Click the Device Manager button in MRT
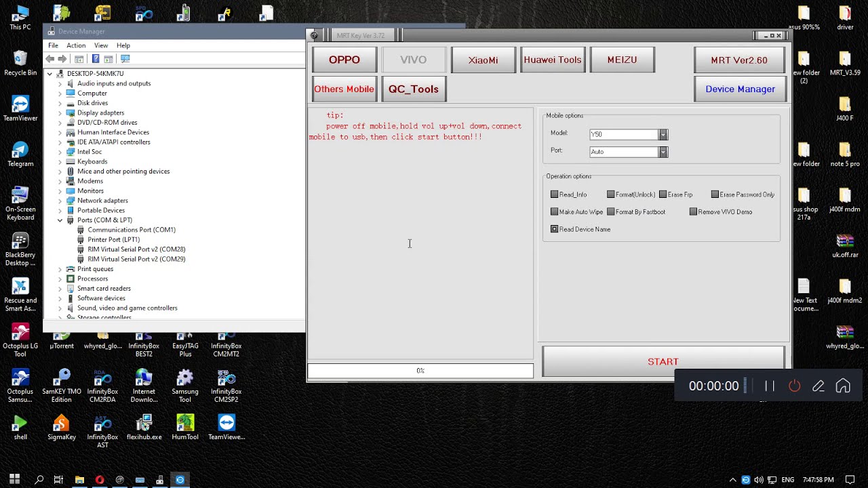The image size is (868, 488). [740, 89]
